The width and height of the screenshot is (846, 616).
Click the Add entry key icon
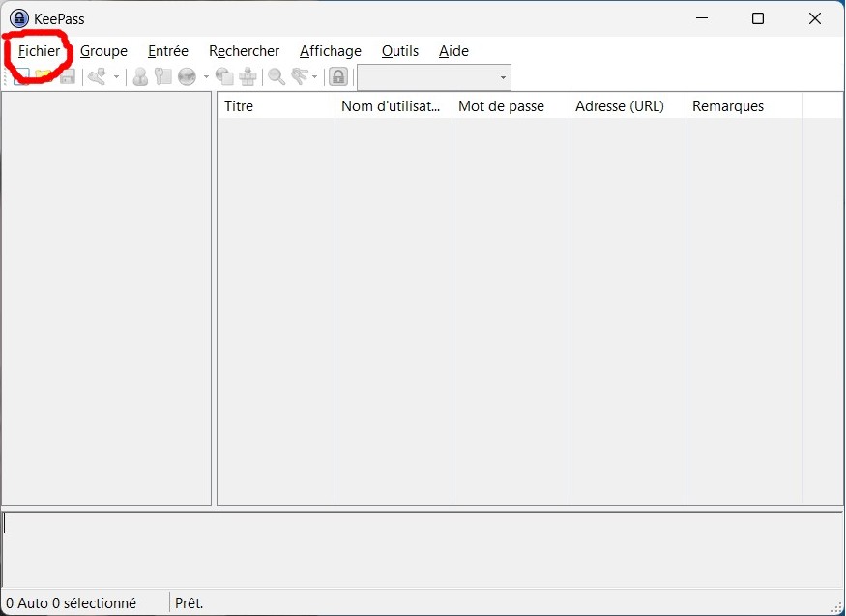[x=98, y=77]
